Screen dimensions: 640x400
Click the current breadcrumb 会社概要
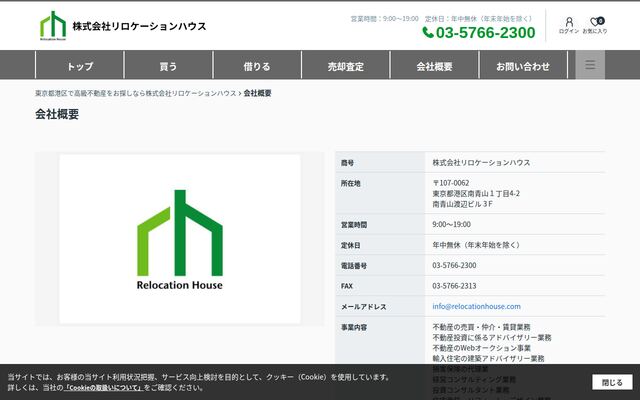pyautogui.click(x=257, y=93)
